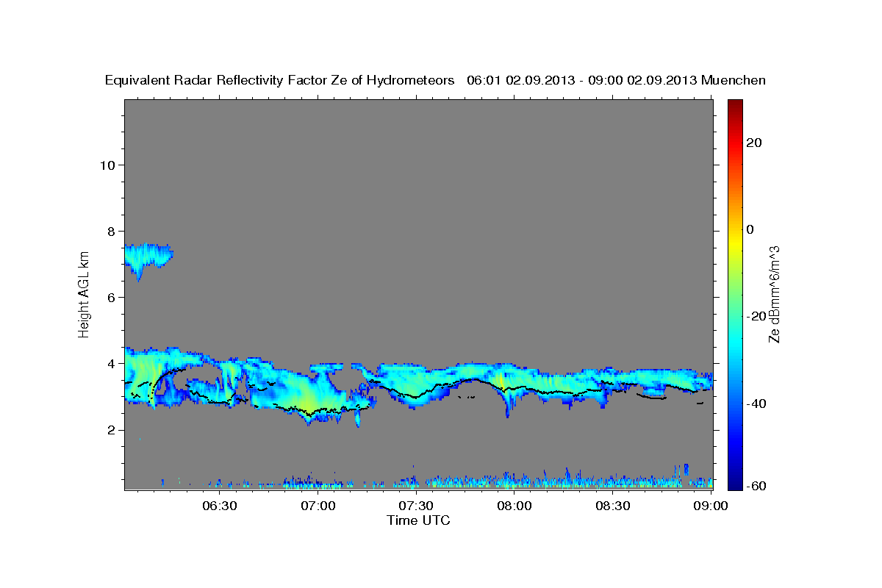Click the 06:30 time tick label
Image resolution: width=882 pixels, height=588 pixels.
click(x=220, y=506)
